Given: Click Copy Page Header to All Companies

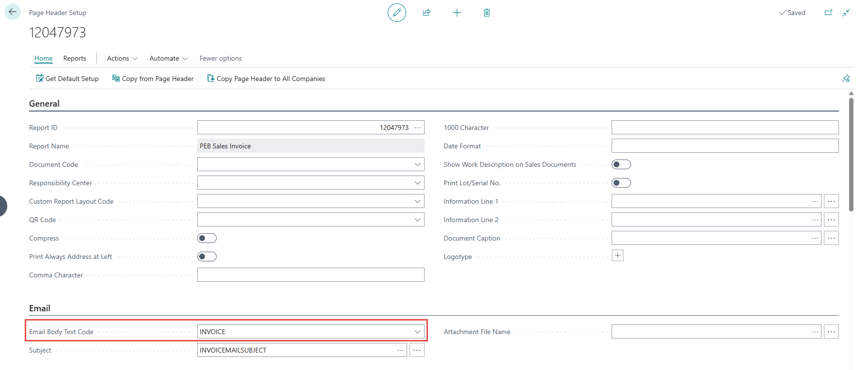Looking at the screenshot, I should click(x=266, y=79).
